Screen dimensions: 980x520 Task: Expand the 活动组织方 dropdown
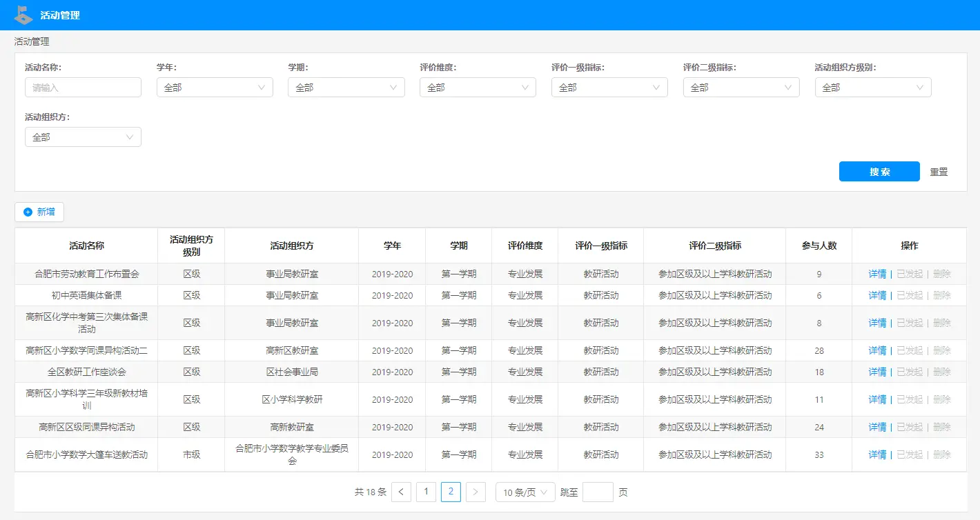[83, 137]
